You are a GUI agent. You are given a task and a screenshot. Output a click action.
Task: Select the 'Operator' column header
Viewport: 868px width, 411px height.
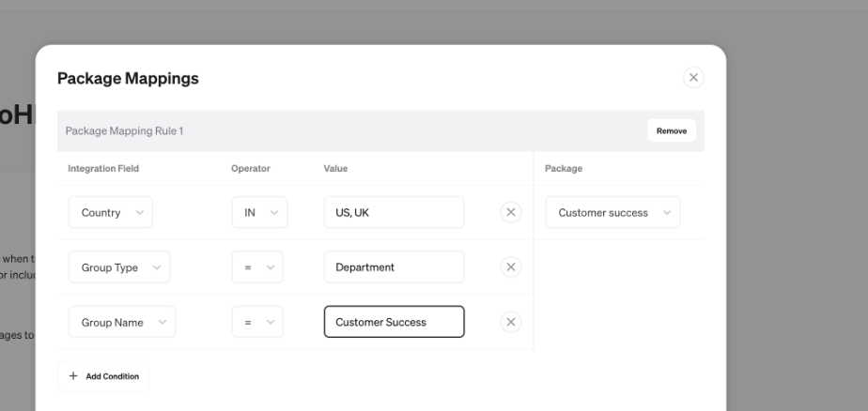[250, 168]
